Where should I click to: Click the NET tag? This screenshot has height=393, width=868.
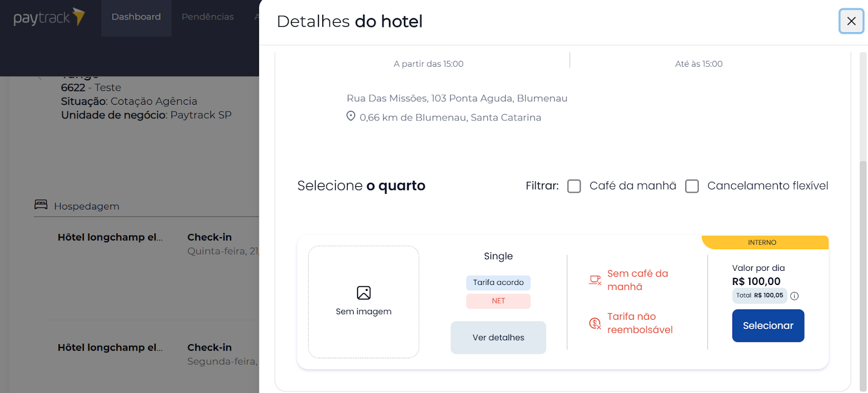tap(498, 301)
